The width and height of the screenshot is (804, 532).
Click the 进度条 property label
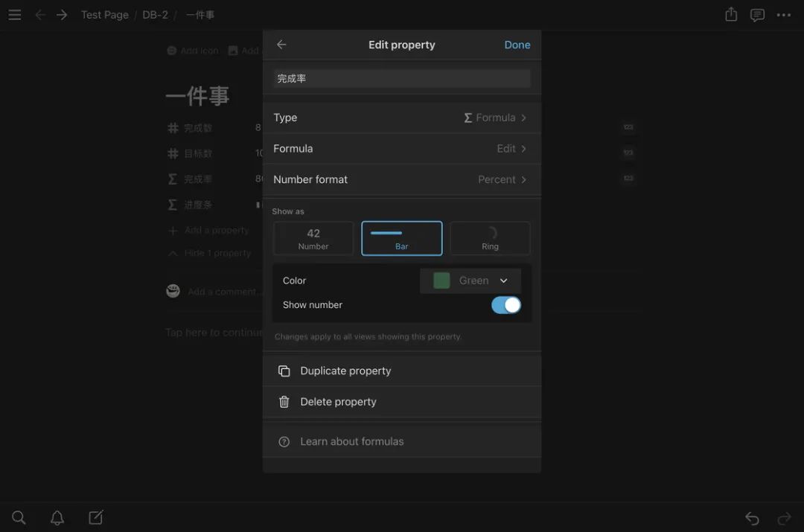(x=198, y=205)
